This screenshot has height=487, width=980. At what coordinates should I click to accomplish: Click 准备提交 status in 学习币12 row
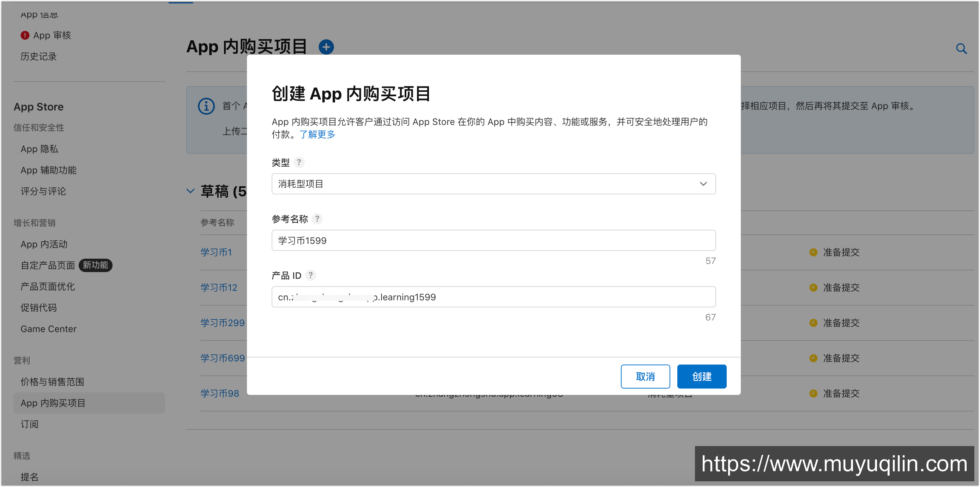841,288
